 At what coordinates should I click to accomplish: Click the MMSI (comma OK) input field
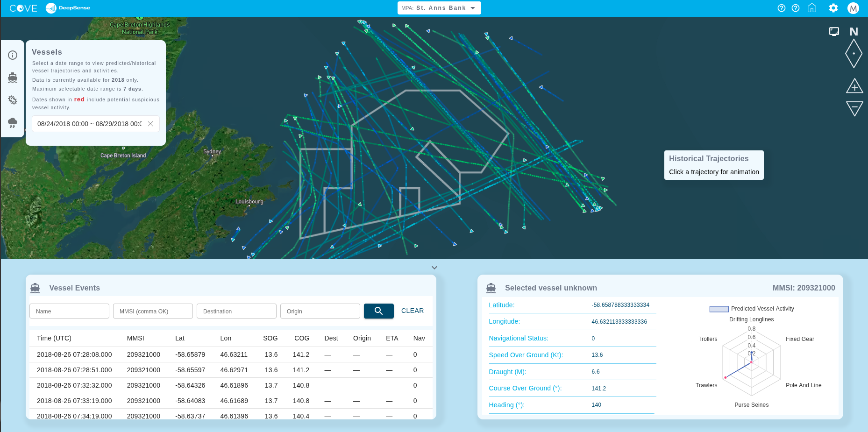pyautogui.click(x=153, y=311)
